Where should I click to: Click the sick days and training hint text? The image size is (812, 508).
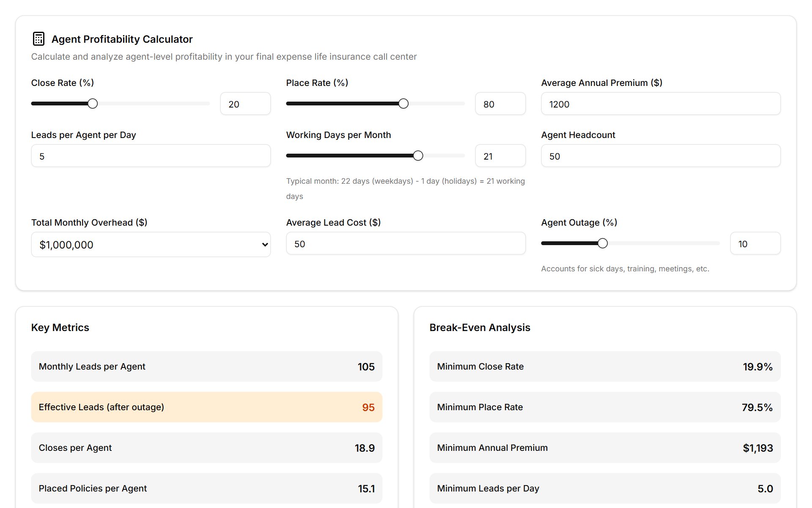pyautogui.click(x=625, y=269)
